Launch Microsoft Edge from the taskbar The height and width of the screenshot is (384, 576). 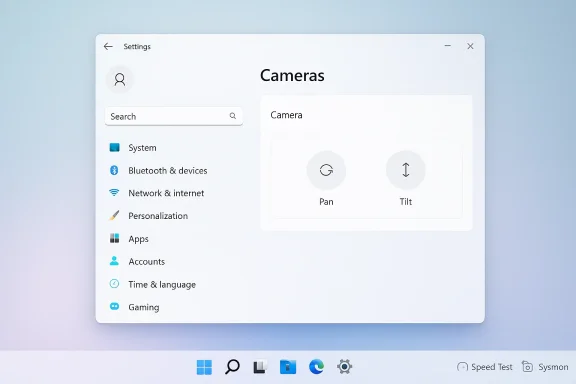coord(316,367)
